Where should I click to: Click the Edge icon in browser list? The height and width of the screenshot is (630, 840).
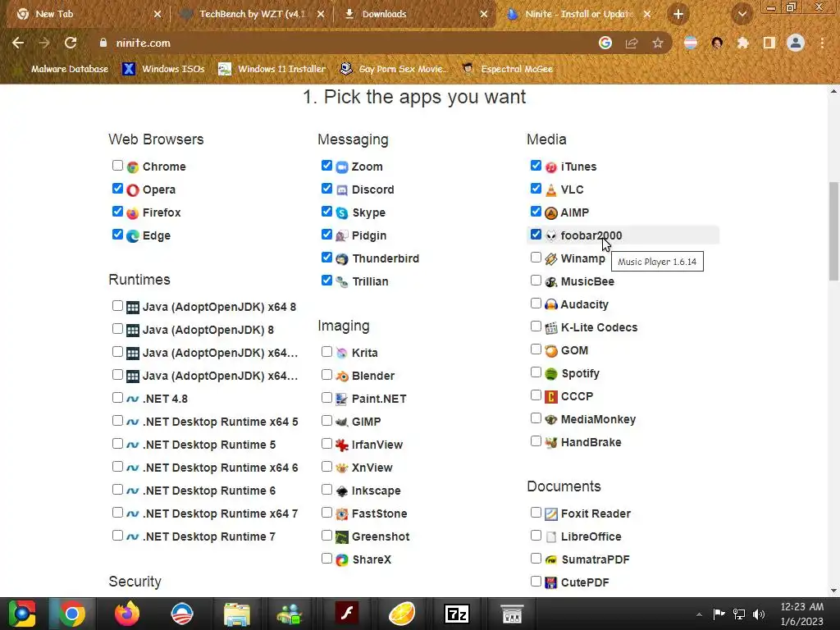point(132,235)
